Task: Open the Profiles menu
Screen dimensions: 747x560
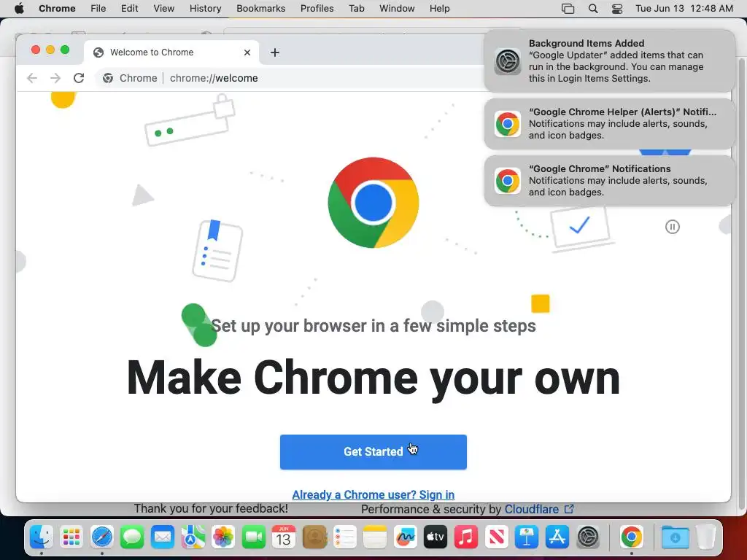Action: click(317, 8)
